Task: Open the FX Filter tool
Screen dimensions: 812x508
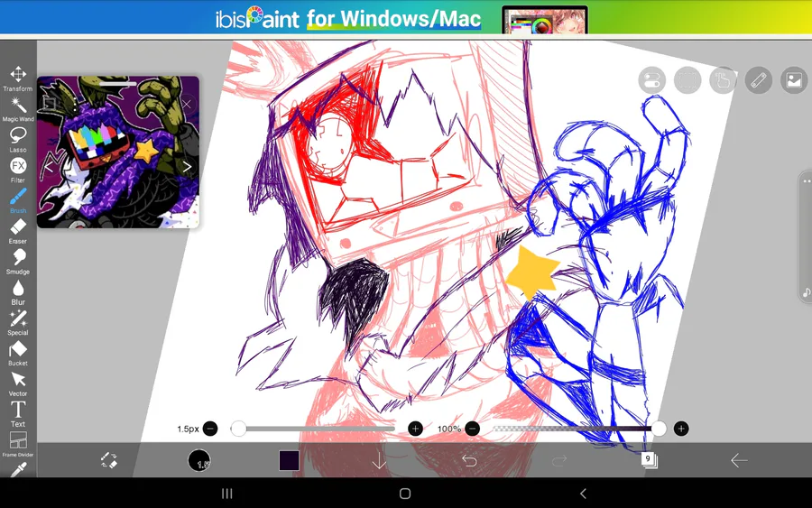Action: pyautogui.click(x=18, y=171)
